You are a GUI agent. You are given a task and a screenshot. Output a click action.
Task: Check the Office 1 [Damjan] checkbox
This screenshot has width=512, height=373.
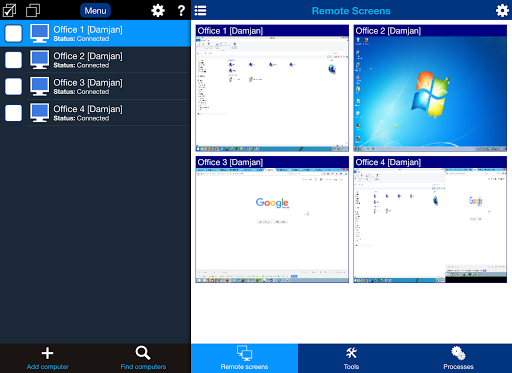13,33
